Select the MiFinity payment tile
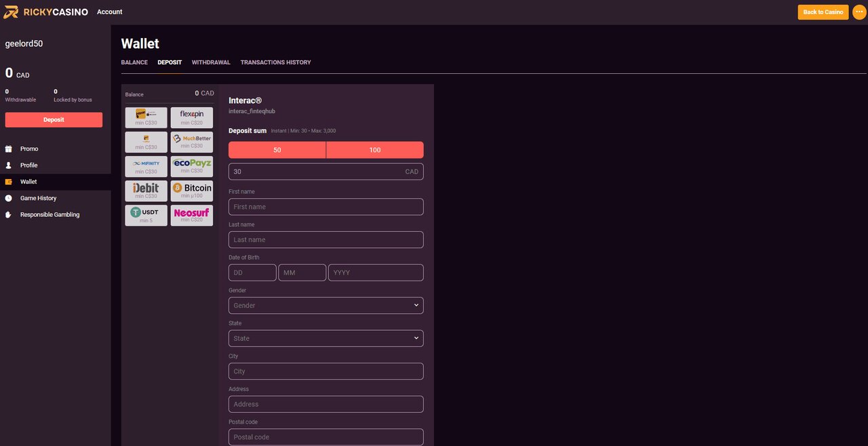 click(146, 166)
